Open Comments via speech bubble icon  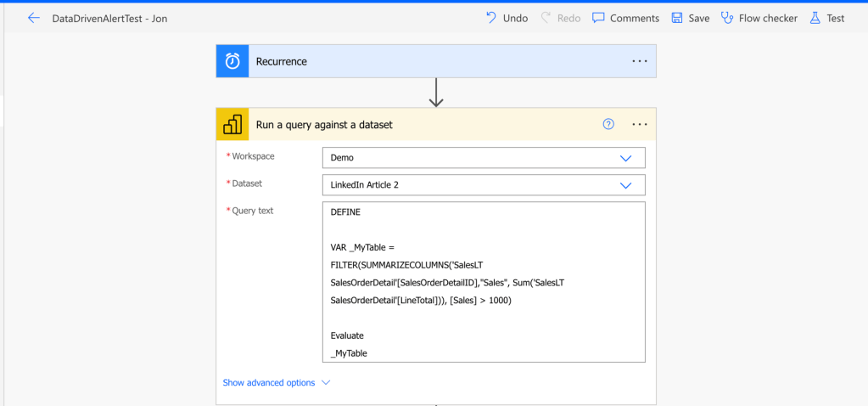[598, 19]
